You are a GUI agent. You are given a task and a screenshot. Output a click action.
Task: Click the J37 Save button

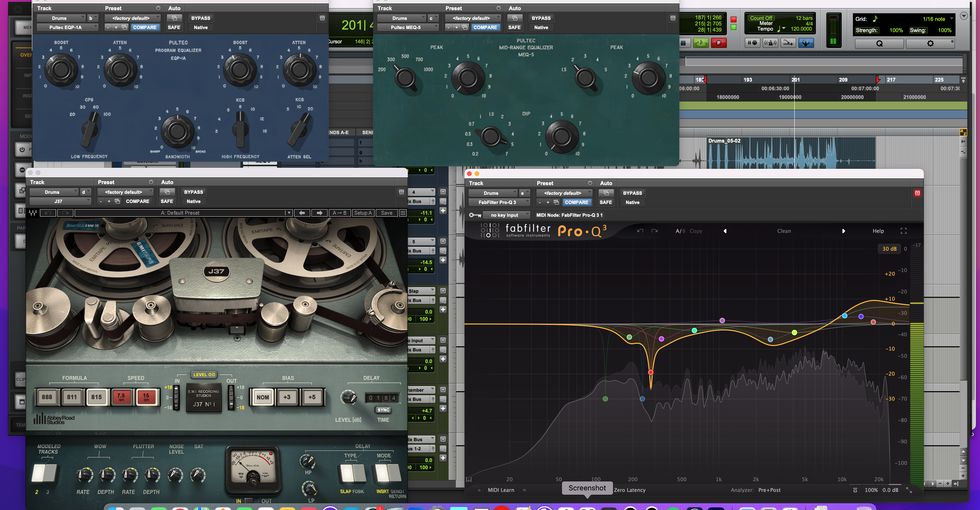click(387, 213)
